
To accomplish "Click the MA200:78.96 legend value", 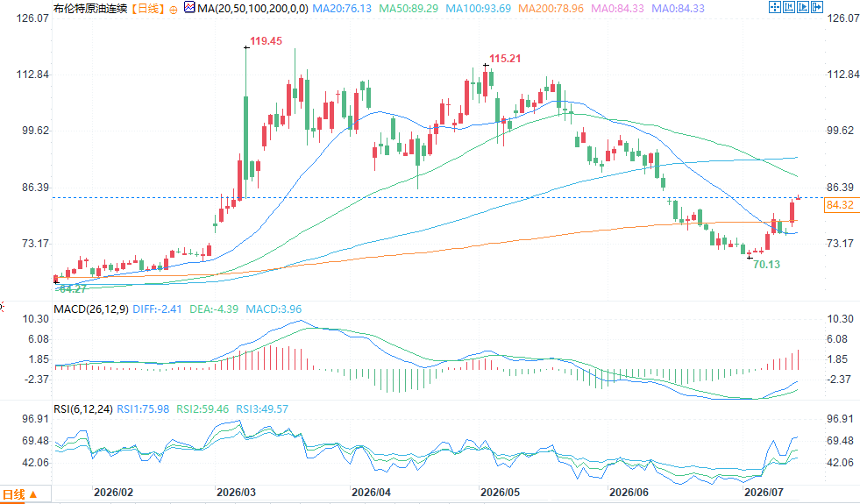I will coord(551,8).
